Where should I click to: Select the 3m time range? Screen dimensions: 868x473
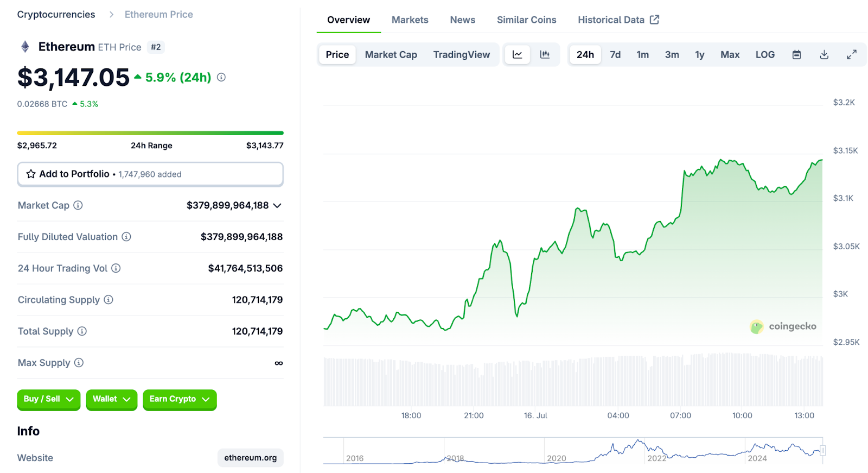(x=672, y=54)
